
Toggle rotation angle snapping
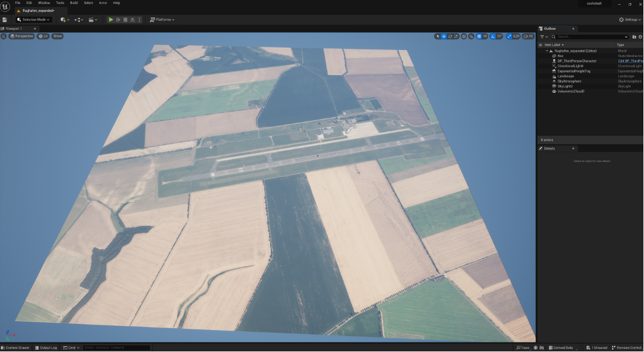point(493,36)
